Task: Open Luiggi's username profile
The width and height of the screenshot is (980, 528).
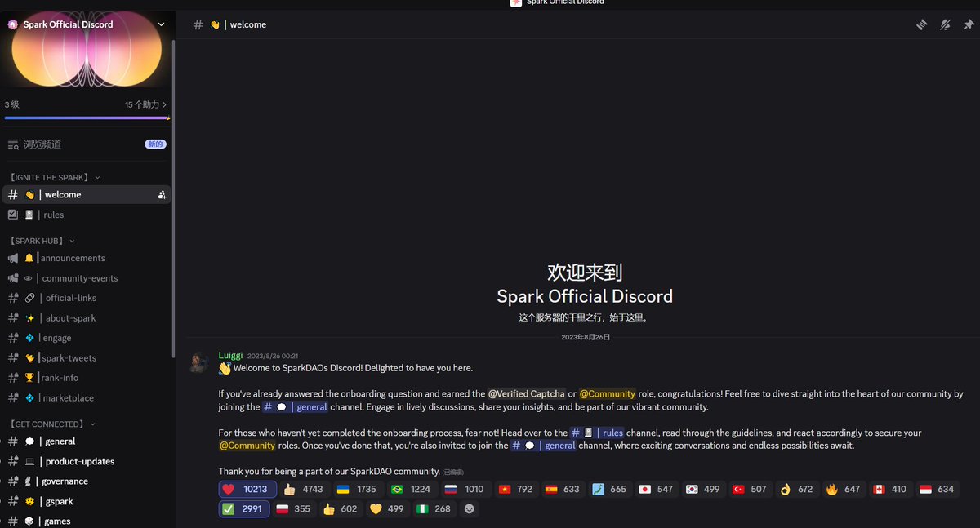Action: pos(230,356)
